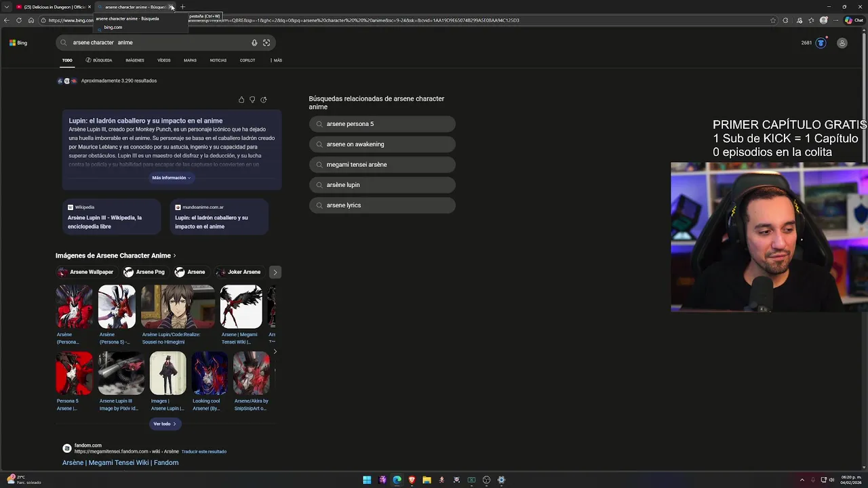This screenshot has height=488, width=868.
Task: Open Edge settings and more ellipsis
Action: pyautogui.click(x=836, y=20)
